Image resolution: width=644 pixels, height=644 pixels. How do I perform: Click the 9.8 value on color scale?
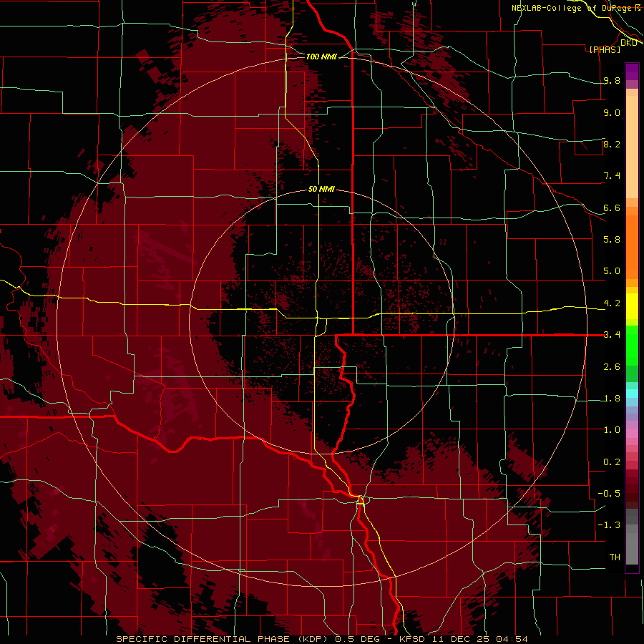[612, 80]
